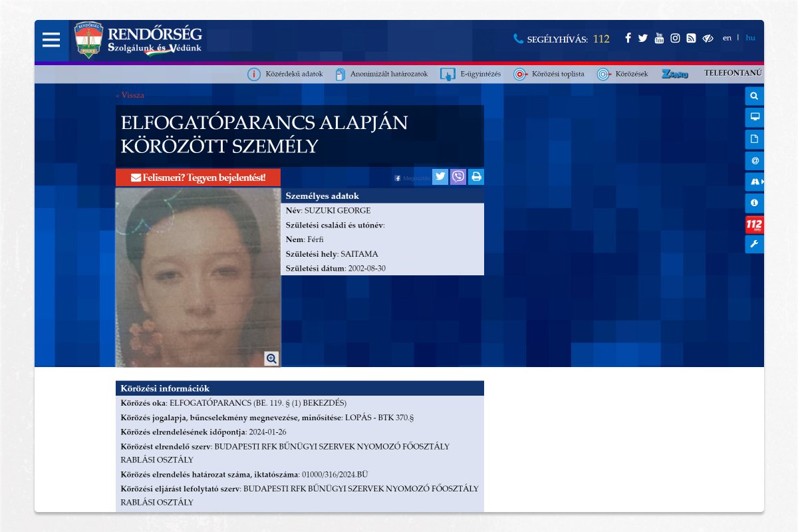Share the wanted notice on Twitter

click(x=440, y=176)
